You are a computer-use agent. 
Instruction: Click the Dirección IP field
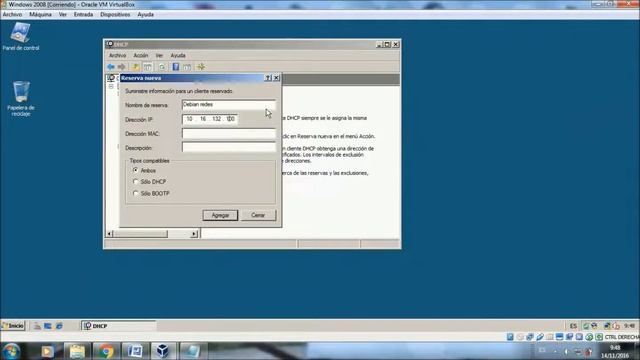[x=210, y=119]
